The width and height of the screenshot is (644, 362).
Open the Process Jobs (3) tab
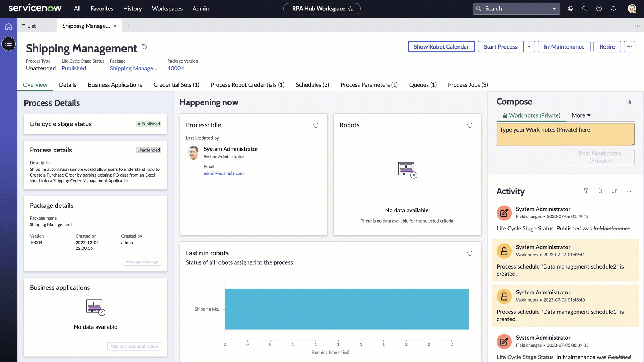click(468, 85)
